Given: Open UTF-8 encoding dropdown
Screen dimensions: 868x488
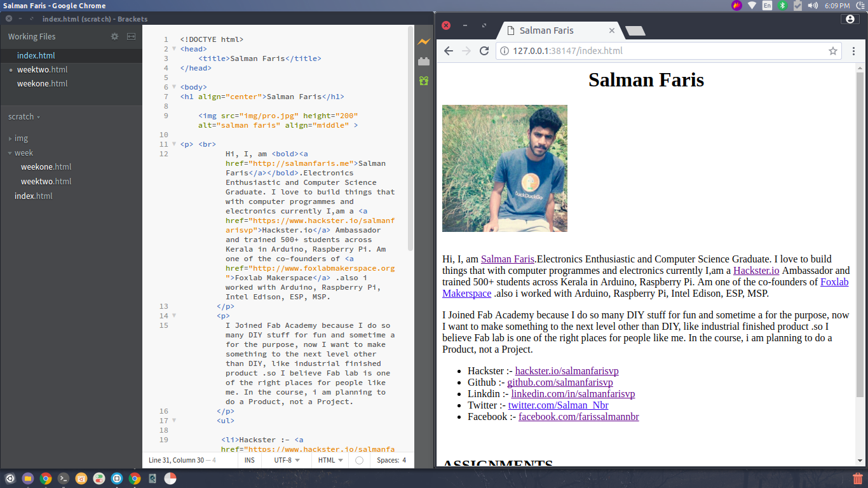Looking at the screenshot, I should tap(287, 460).
